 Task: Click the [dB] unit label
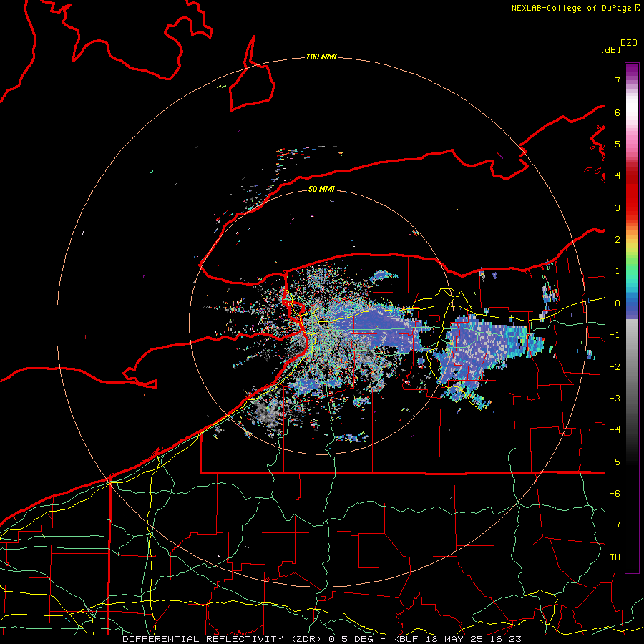(610, 49)
